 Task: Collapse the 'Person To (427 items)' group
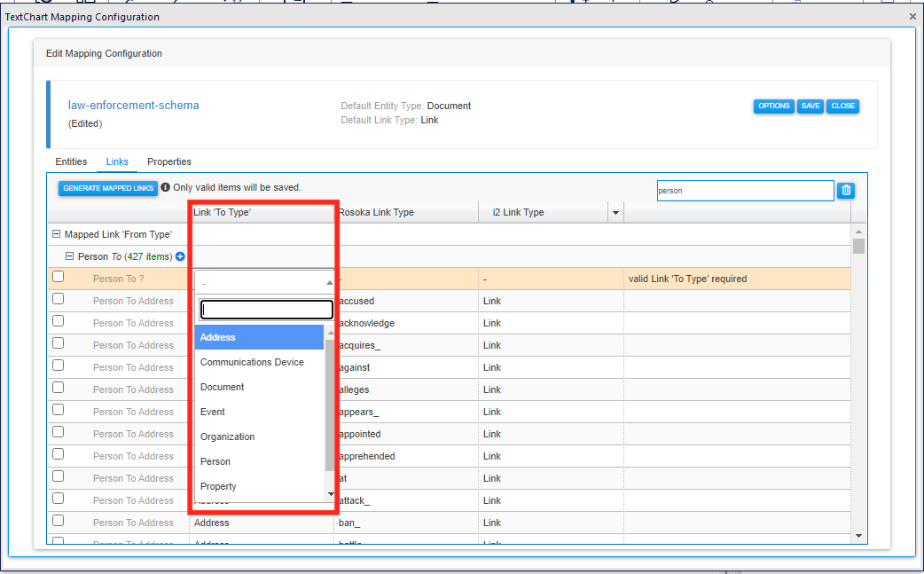(70, 256)
